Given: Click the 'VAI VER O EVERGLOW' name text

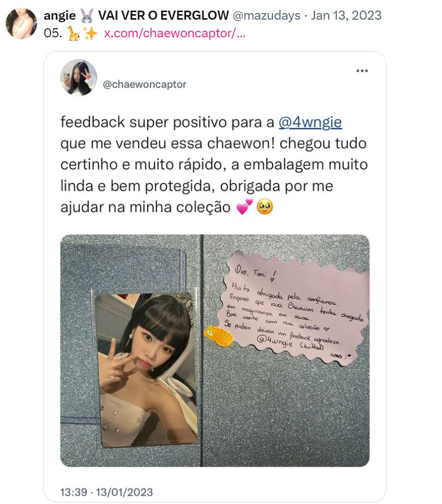Looking at the screenshot, I should coord(163,15).
